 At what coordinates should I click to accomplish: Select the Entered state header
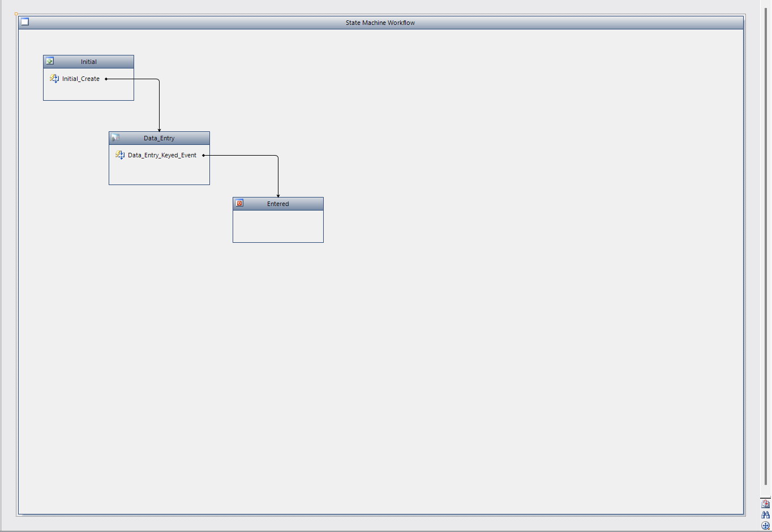[x=278, y=204]
